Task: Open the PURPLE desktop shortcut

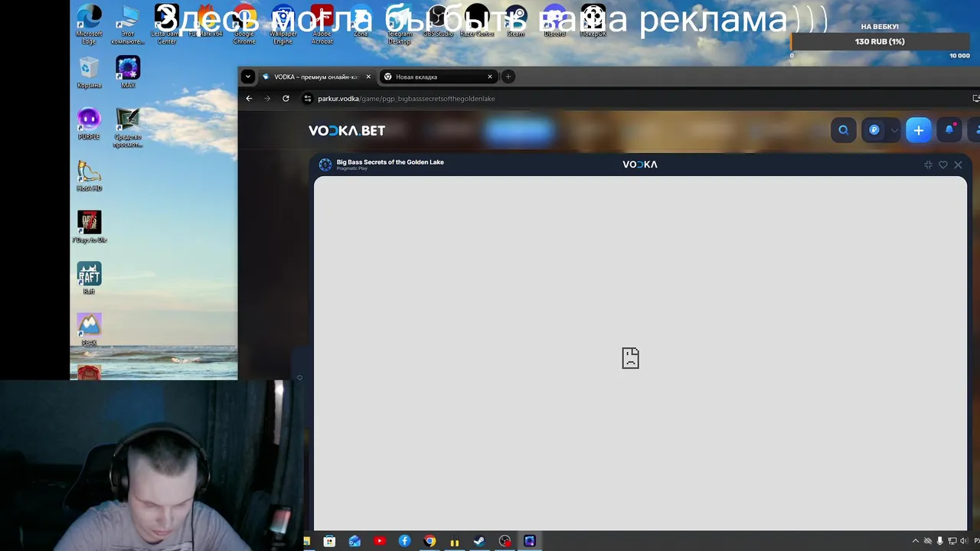Action: [x=89, y=123]
